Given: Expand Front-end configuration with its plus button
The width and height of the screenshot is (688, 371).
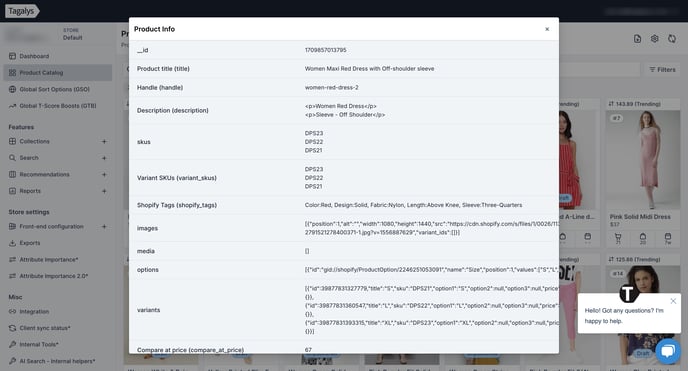Looking at the screenshot, I should tap(104, 227).
